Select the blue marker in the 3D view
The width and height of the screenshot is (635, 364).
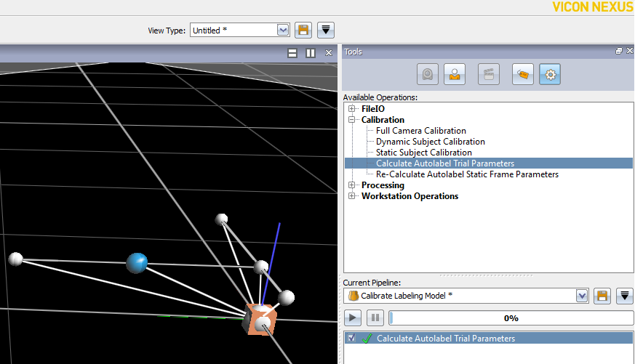coord(137,263)
